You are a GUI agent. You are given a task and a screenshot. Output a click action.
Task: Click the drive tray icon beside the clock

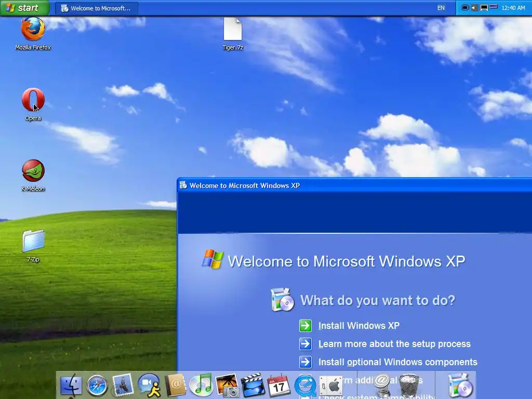494,6
